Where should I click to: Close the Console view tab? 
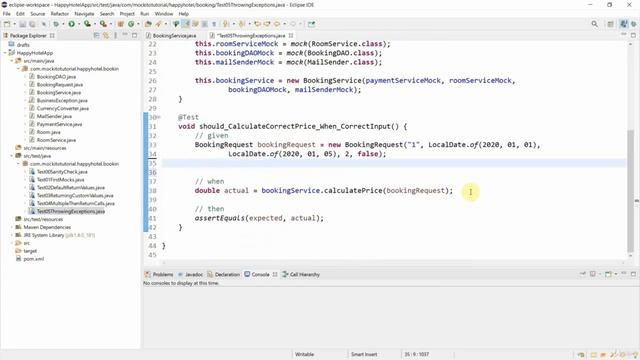point(275,274)
